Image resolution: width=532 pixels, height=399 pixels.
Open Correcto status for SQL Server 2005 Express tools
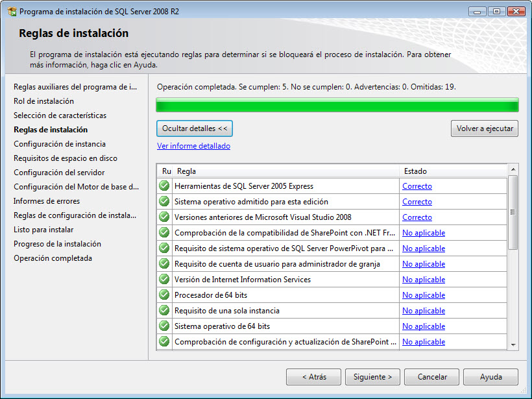[417, 186]
